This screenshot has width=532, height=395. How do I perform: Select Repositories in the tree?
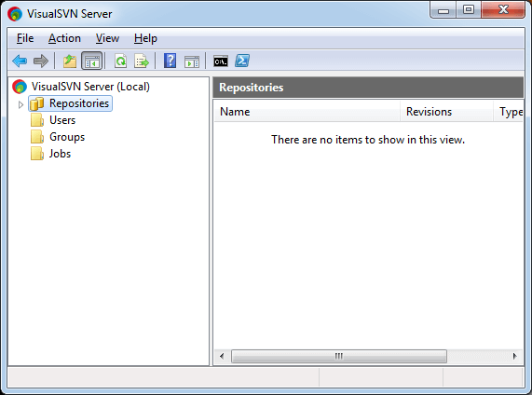click(79, 103)
